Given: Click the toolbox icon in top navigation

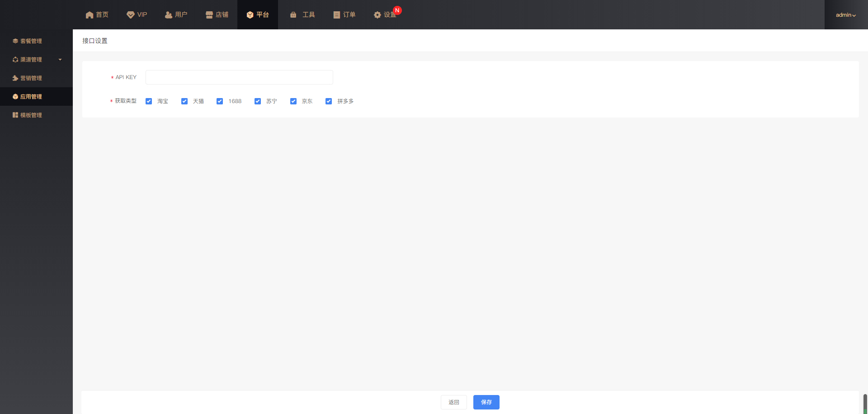Looking at the screenshot, I should [x=293, y=15].
